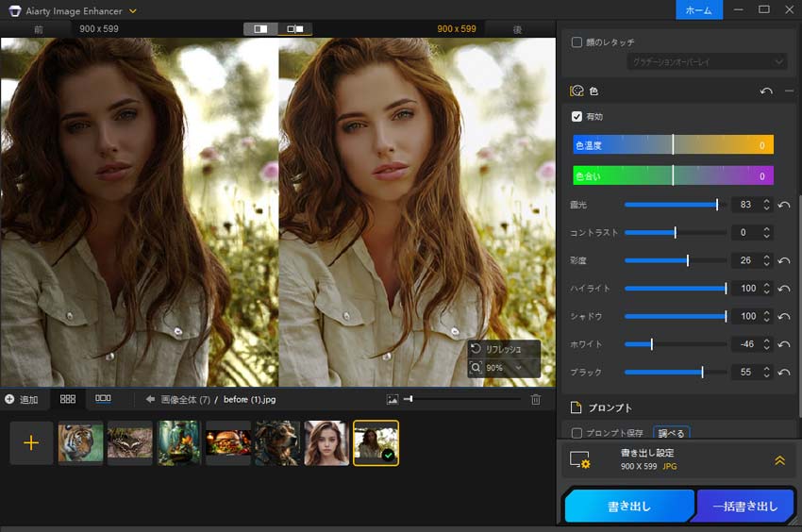Adjust the 色合い tint slider
Image resolution: width=802 pixels, height=532 pixels.
(x=673, y=175)
